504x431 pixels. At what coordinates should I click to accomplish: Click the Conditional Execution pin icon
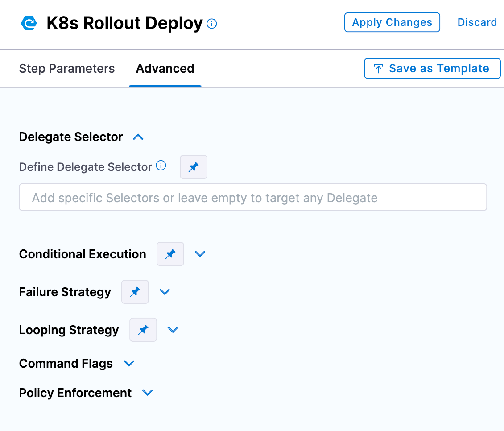point(170,254)
